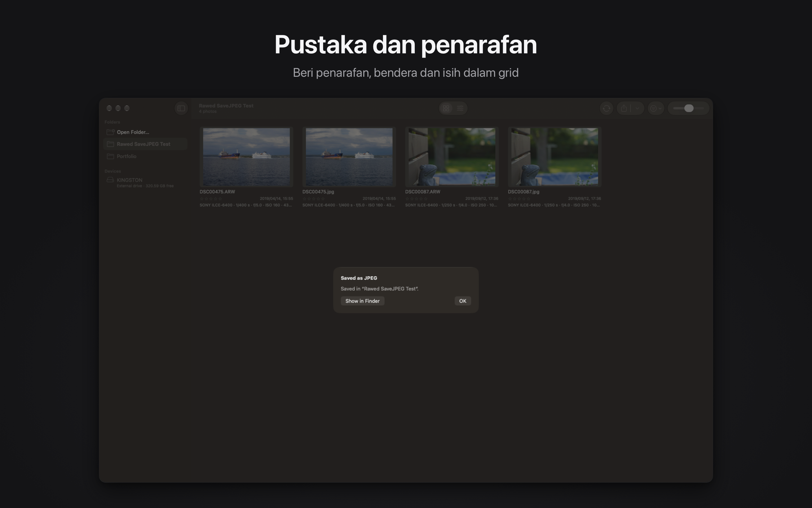Click DSC00087.ARW SONY ILCE-6400 metadata line
The image size is (812, 508).
pyautogui.click(x=451, y=205)
